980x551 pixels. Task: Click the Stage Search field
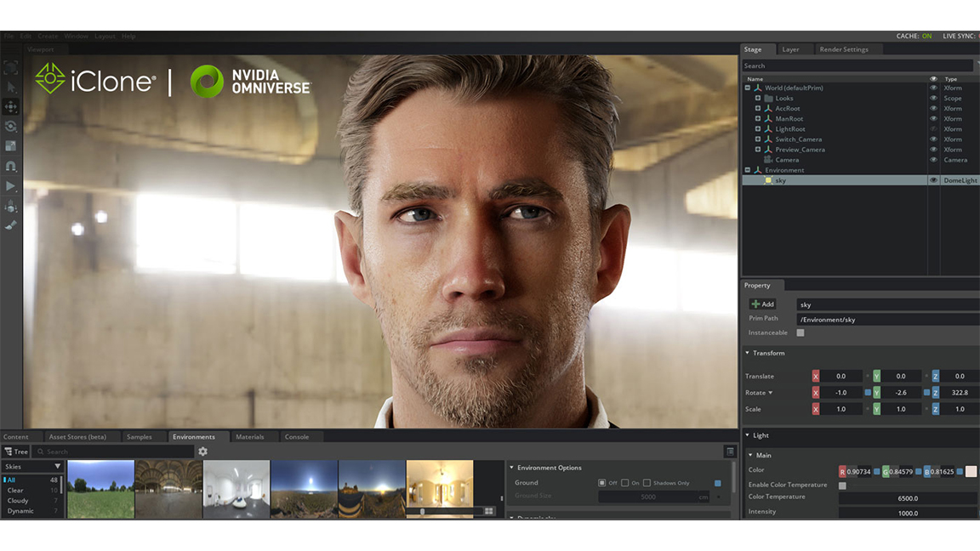[x=857, y=65]
